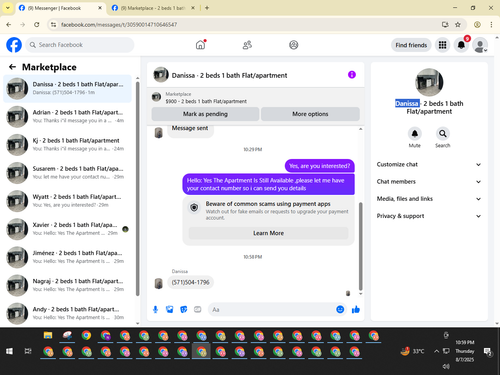This screenshot has height=375, width=500.
Task: Go back from Marketplace with arrow
Action: click(x=12, y=67)
